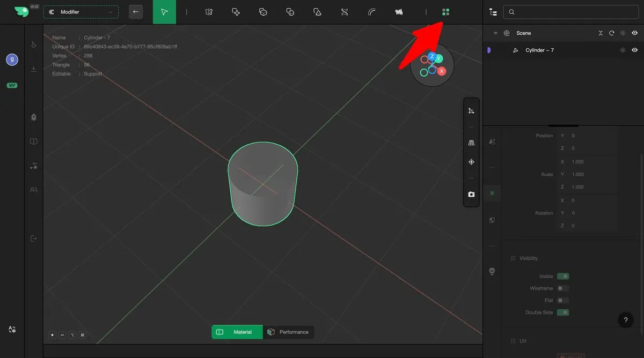Click the perspective grid icon in viewport toolbar
The image size is (644, 358).
pos(471,143)
